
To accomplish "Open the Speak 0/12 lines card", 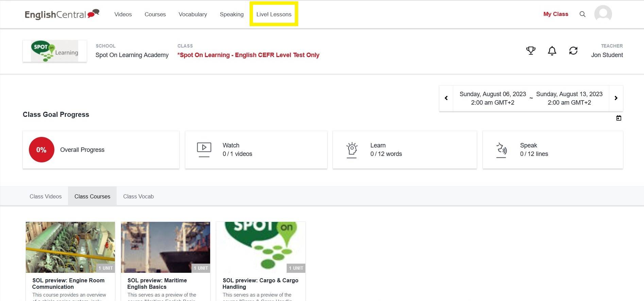I will point(553,150).
